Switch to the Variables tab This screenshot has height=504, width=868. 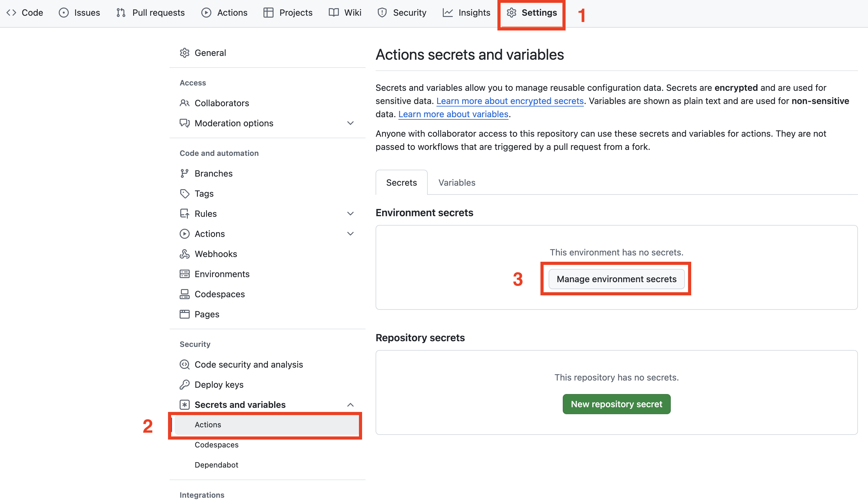(x=457, y=182)
